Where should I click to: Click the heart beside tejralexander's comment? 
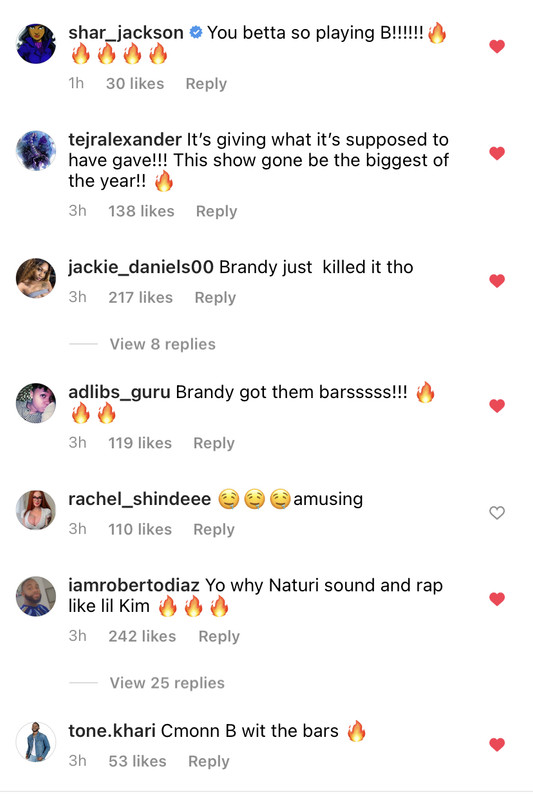coord(497,153)
